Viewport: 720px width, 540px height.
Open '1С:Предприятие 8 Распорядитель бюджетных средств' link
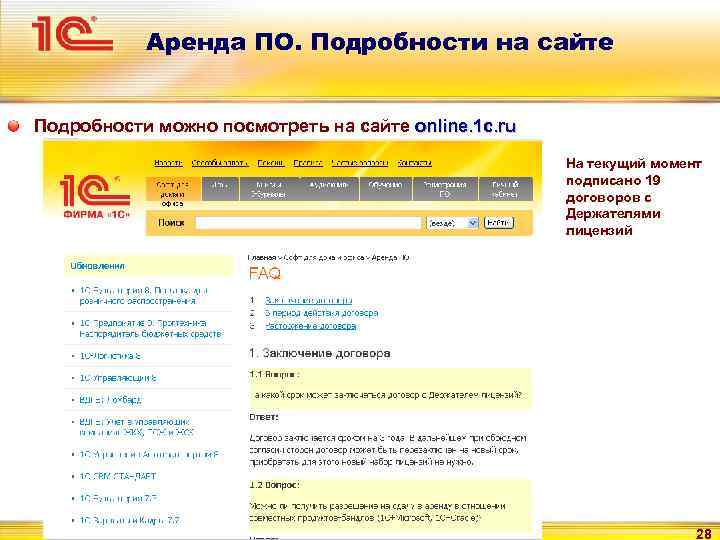(x=150, y=329)
